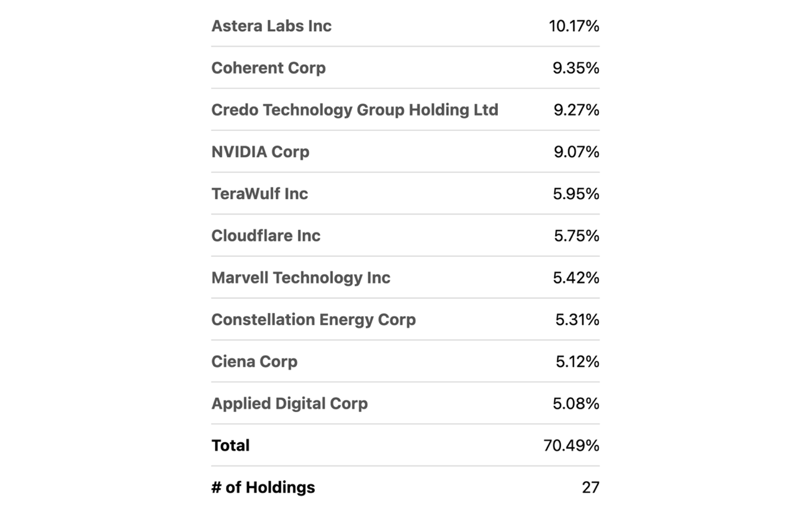Click the Applied Digital Corp holding
This screenshot has height=509, width=812.
[289, 404]
